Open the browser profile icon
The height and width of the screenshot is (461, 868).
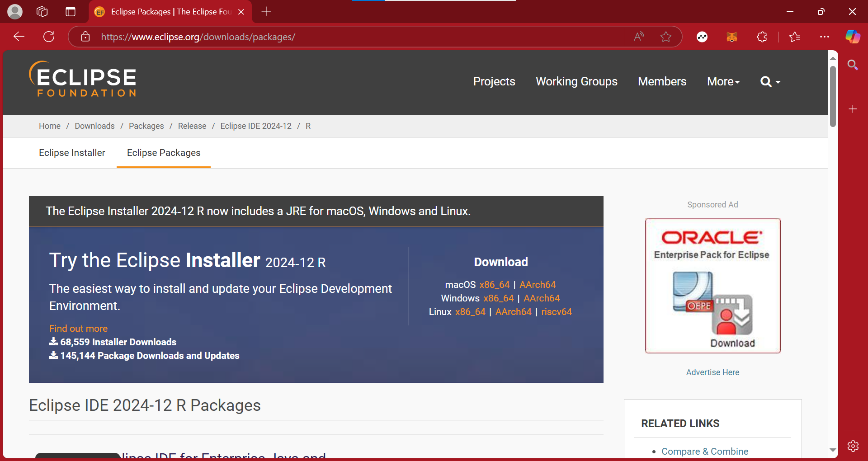coord(15,12)
